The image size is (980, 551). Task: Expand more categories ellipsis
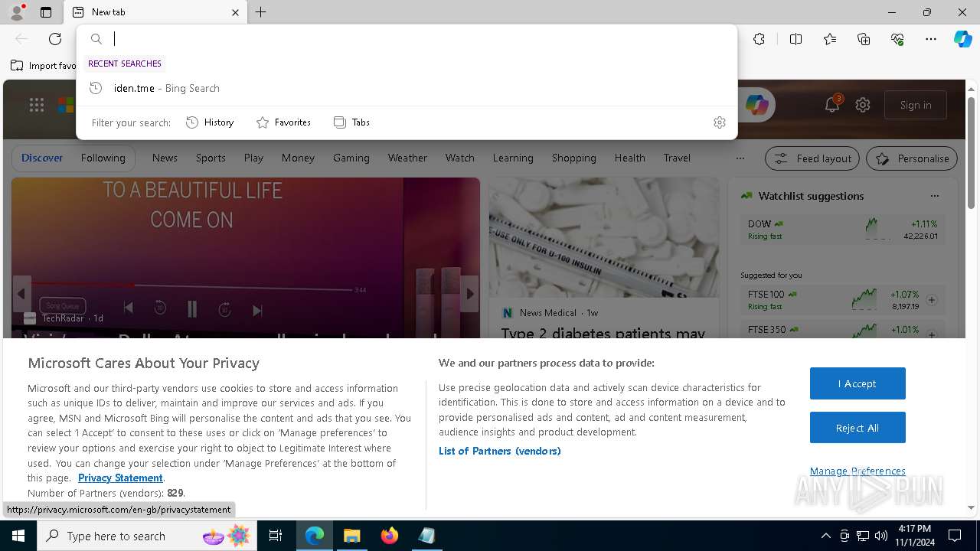(x=740, y=158)
